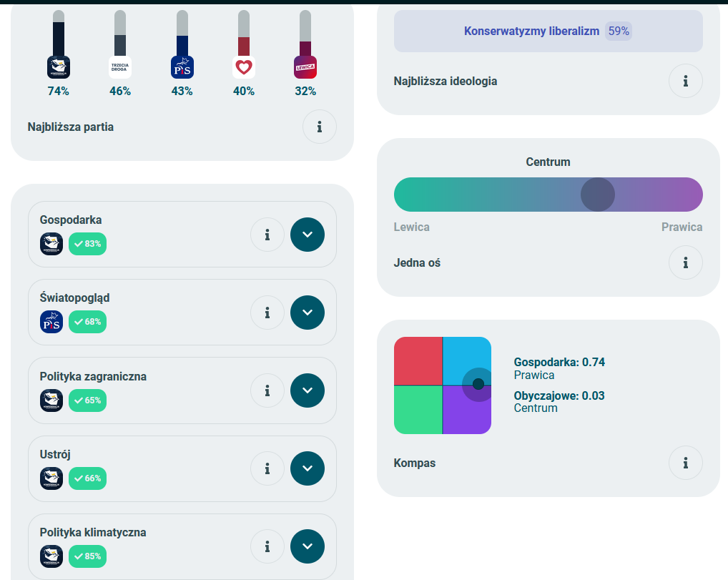Open info for Polityka zagraniczna category
This screenshot has width=728, height=580.
267,391
